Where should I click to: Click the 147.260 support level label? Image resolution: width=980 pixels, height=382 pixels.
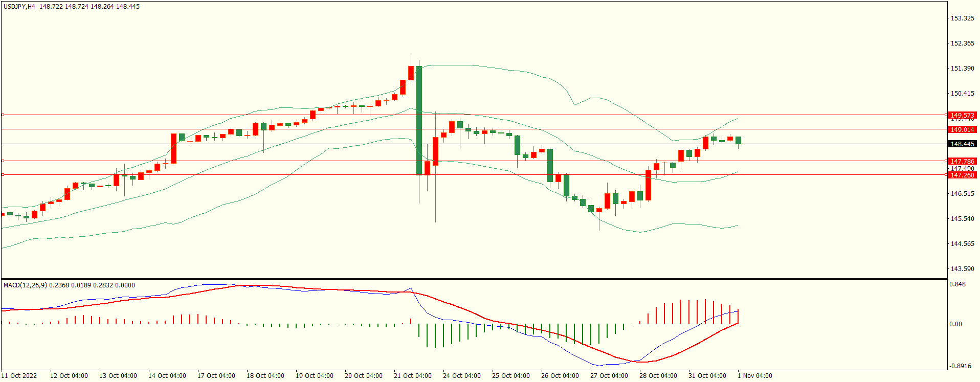tap(962, 175)
